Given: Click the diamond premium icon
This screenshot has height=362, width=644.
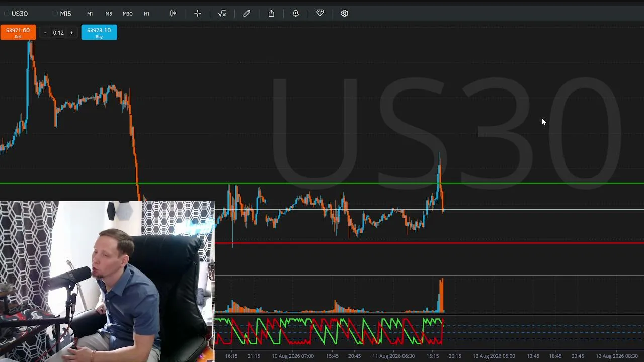Looking at the screenshot, I should pos(320,13).
